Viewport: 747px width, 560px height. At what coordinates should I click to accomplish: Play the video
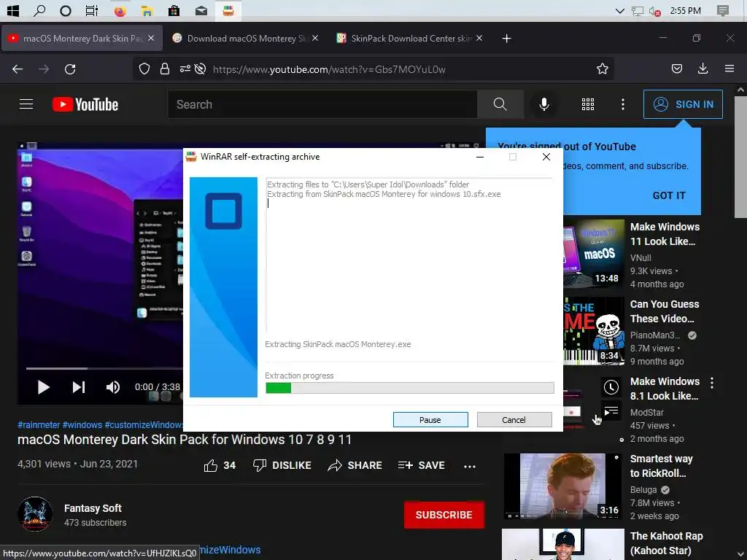point(43,387)
